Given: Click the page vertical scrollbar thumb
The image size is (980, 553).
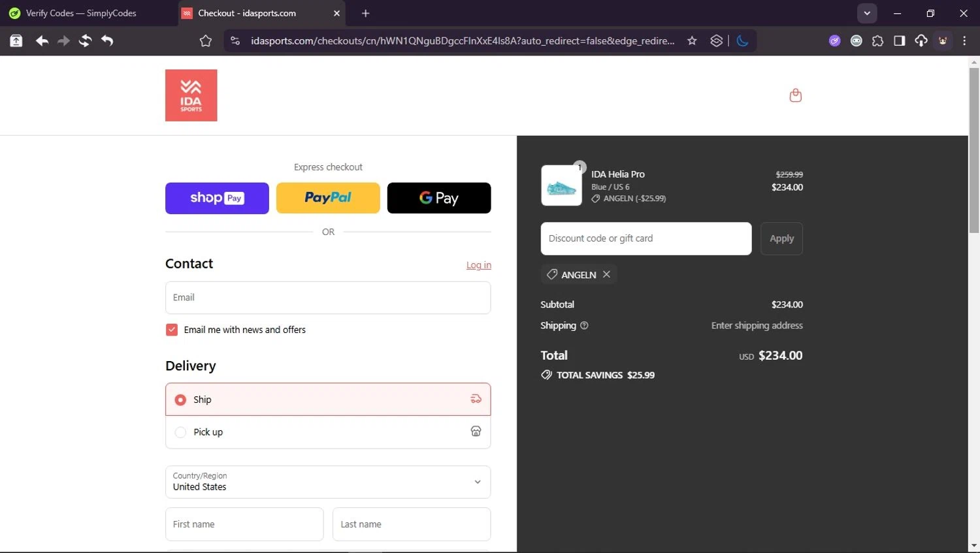Looking at the screenshot, I should tap(974, 150).
